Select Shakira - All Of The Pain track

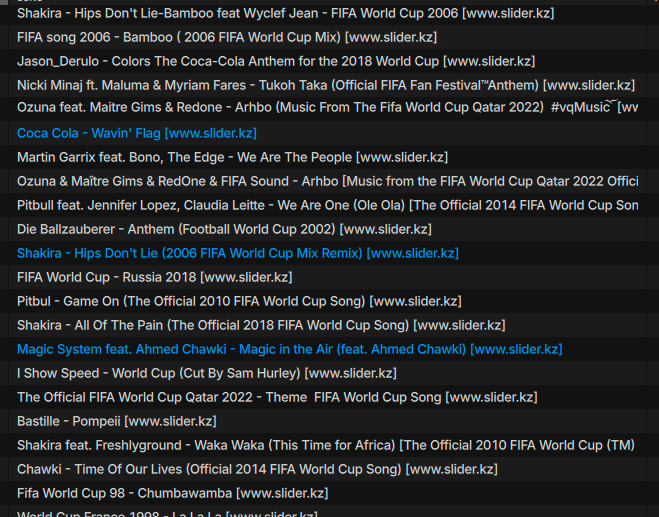pos(261,325)
